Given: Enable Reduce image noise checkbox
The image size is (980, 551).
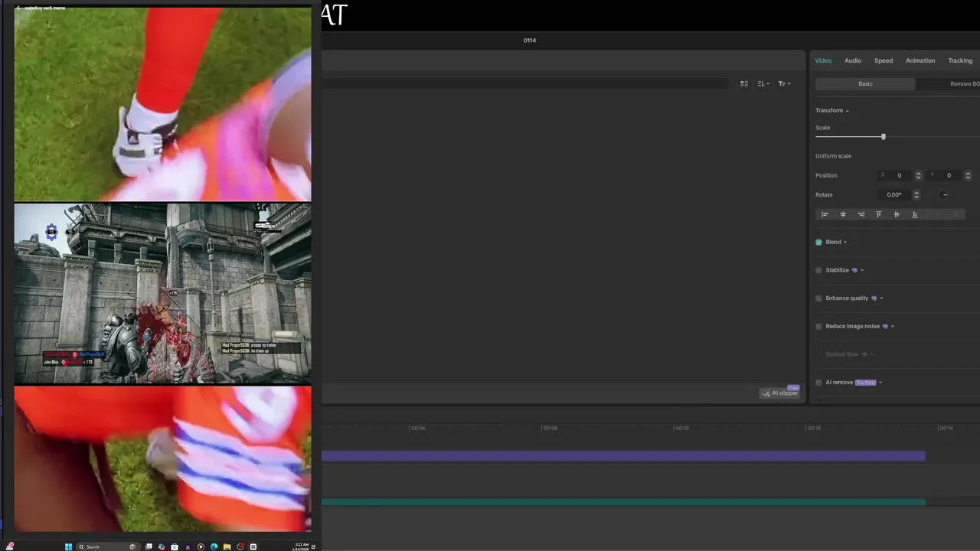Looking at the screenshot, I should (818, 326).
